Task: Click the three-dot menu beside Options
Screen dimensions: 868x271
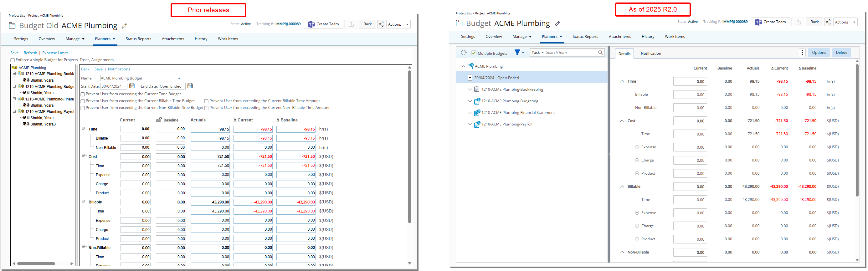Action: point(802,53)
